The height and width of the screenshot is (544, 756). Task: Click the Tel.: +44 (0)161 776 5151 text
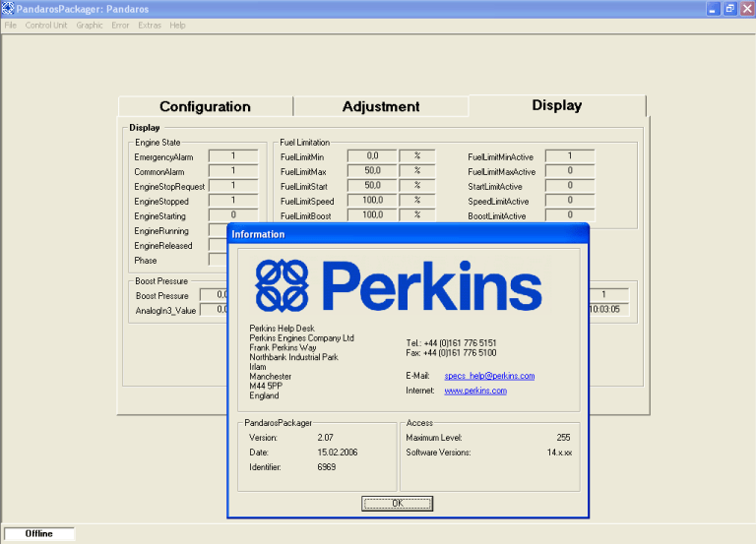(451, 343)
